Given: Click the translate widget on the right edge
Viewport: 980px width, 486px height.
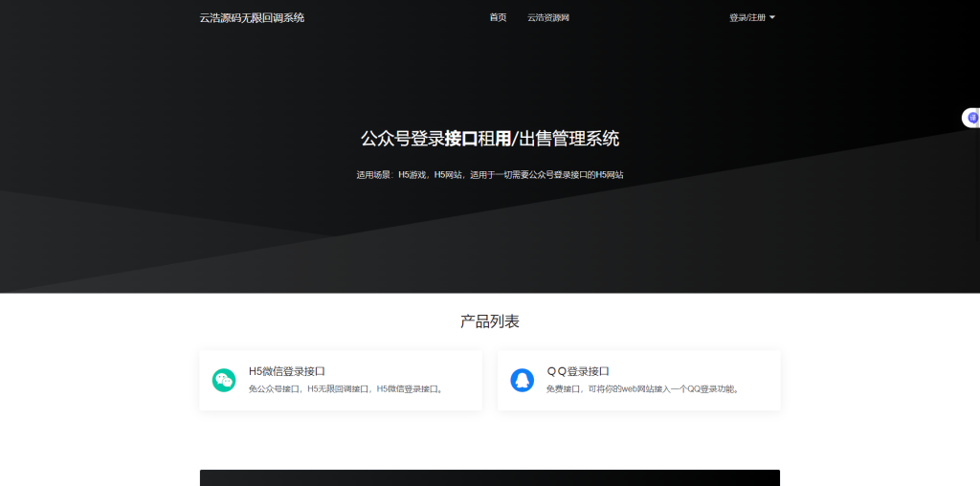Looking at the screenshot, I should (x=972, y=118).
